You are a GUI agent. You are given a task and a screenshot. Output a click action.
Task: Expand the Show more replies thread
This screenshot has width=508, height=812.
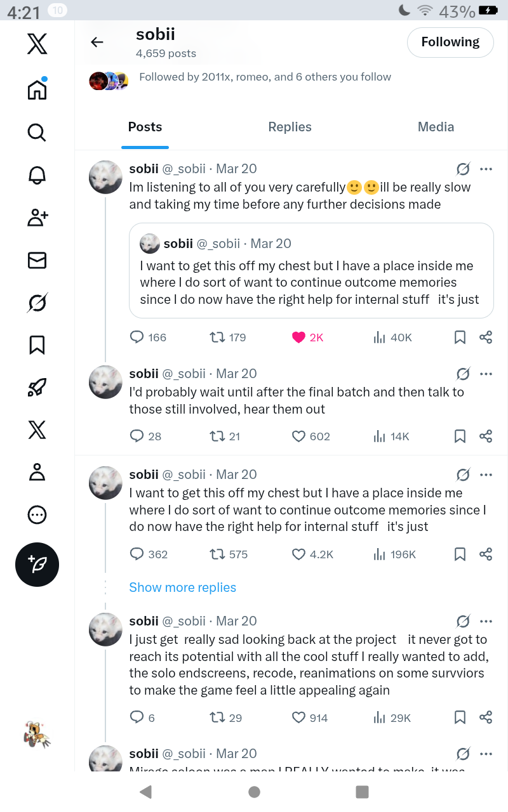pos(182,587)
